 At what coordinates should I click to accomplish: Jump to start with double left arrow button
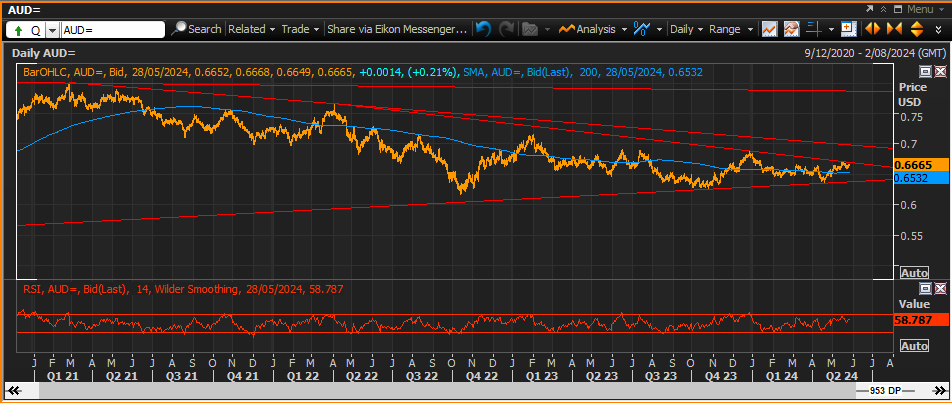point(15,391)
